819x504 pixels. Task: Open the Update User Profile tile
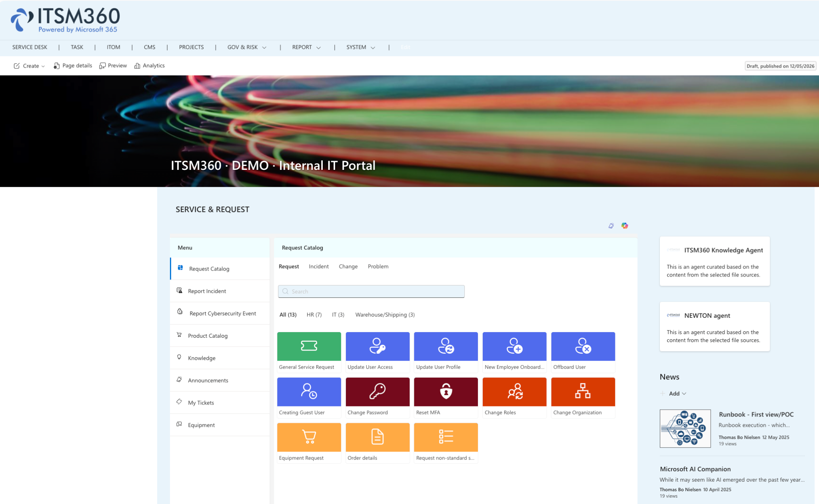(x=446, y=352)
